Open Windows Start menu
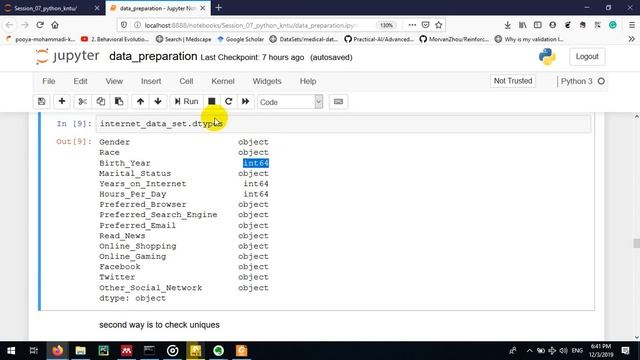 11,351
